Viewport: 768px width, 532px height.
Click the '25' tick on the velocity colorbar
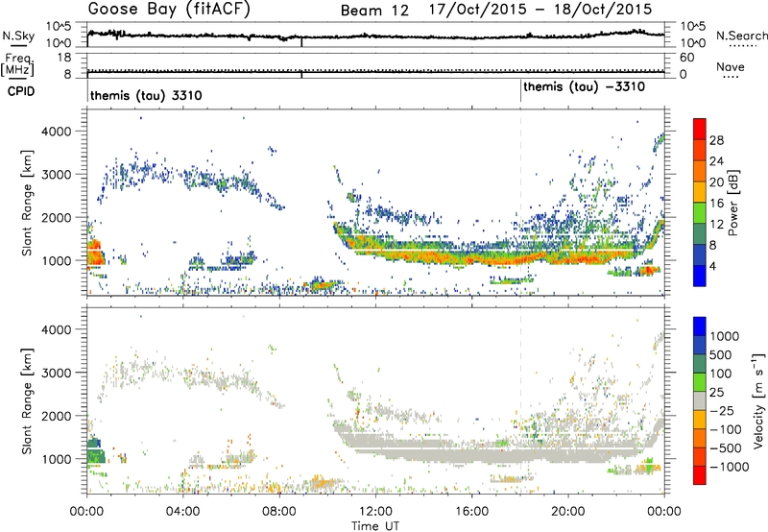[x=717, y=392]
